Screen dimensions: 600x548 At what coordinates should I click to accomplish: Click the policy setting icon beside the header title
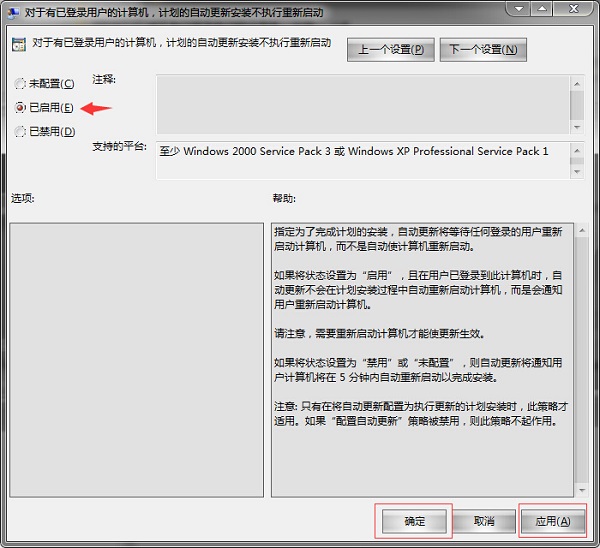[18, 44]
